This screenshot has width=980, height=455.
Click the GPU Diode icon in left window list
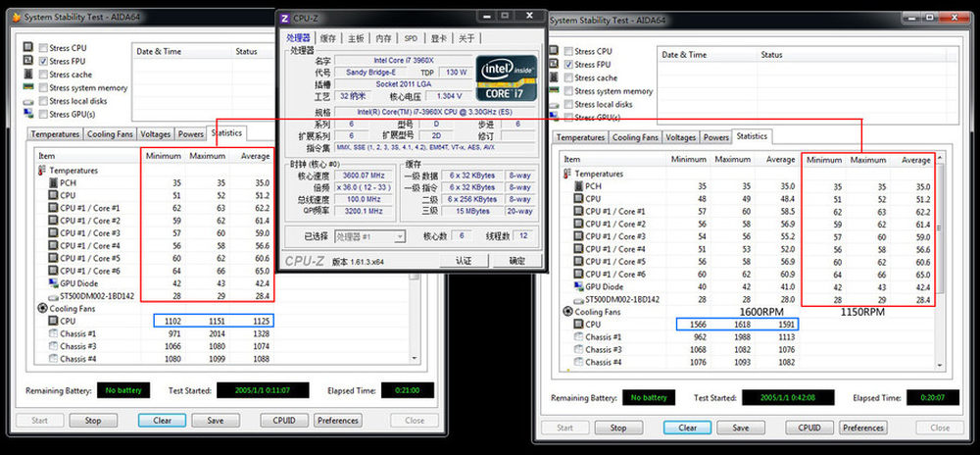tap(53, 283)
